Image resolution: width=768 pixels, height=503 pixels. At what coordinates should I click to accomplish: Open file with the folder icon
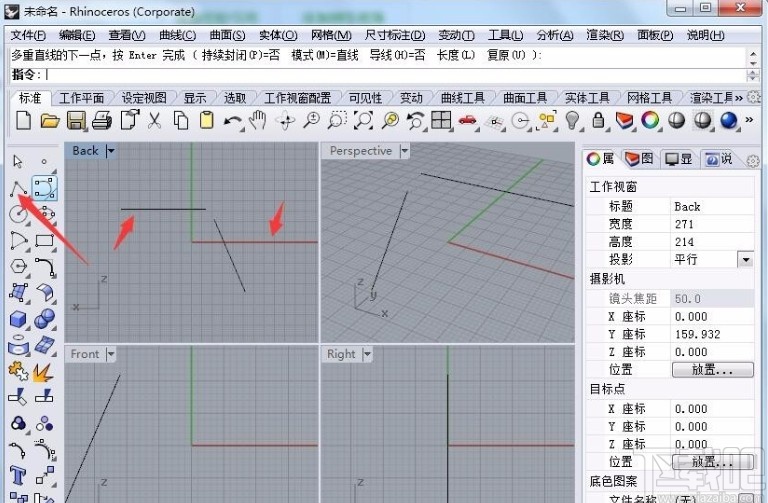pos(49,120)
